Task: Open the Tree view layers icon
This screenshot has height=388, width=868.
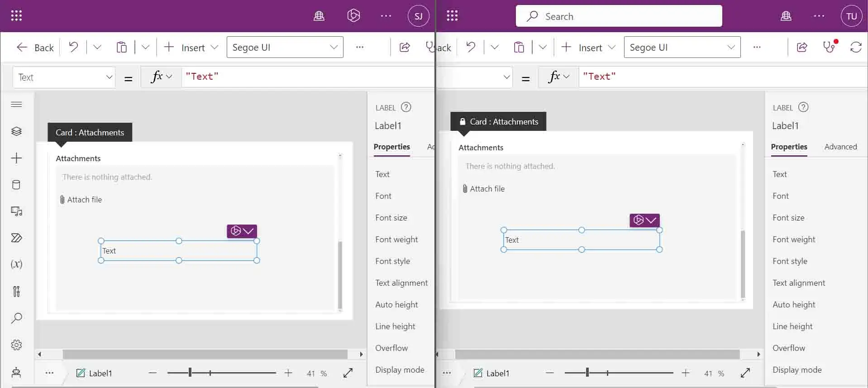Action: coord(16,131)
